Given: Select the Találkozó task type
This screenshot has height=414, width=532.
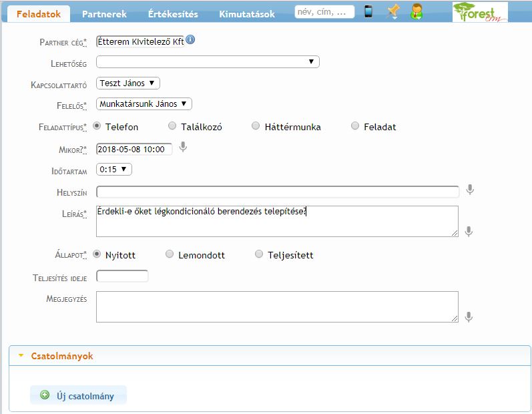Looking at the screenshot, I should 172,126.
